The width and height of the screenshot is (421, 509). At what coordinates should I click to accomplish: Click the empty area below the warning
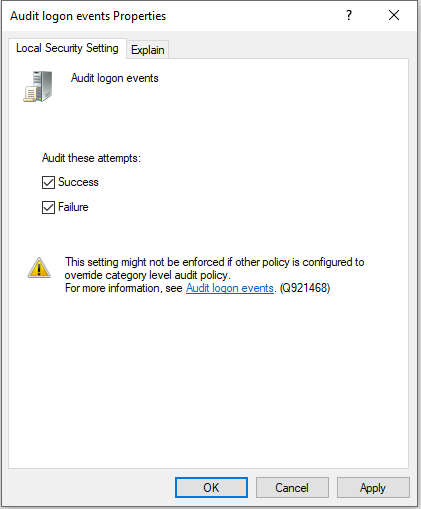[208, 380]
